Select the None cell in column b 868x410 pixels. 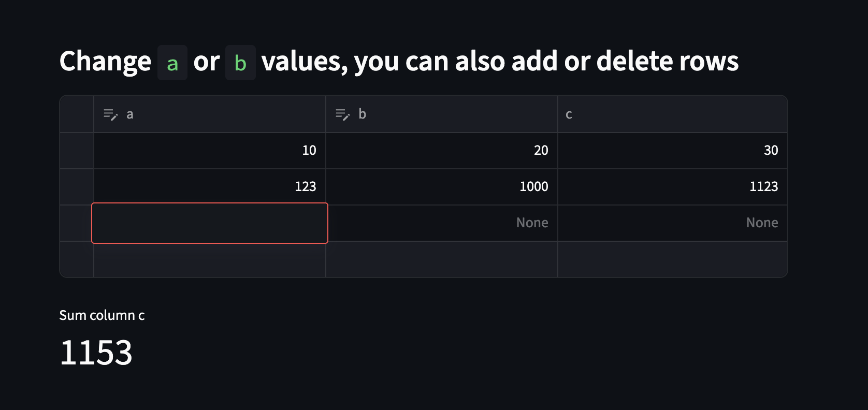[x=442, y=223]
